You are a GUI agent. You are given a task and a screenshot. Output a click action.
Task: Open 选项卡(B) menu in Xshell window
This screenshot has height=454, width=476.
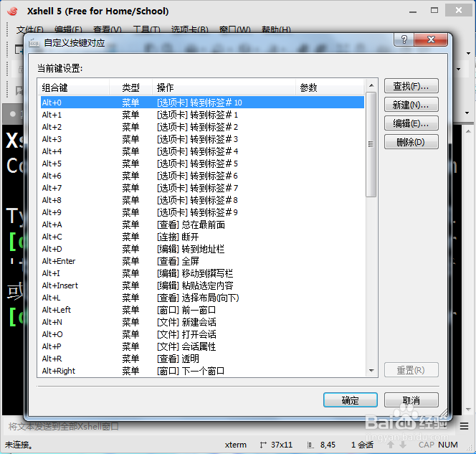pyautogui.click(x=190, y=29)
